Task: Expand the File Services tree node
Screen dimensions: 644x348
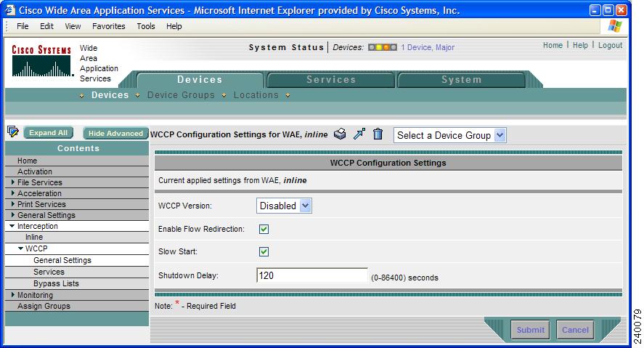Action: (x=13, y=182)
